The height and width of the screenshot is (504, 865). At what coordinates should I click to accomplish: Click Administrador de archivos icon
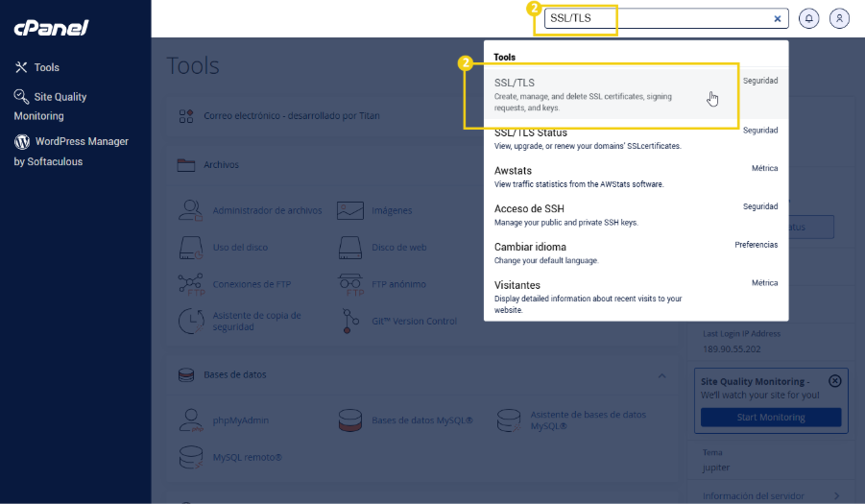point(192,210)
